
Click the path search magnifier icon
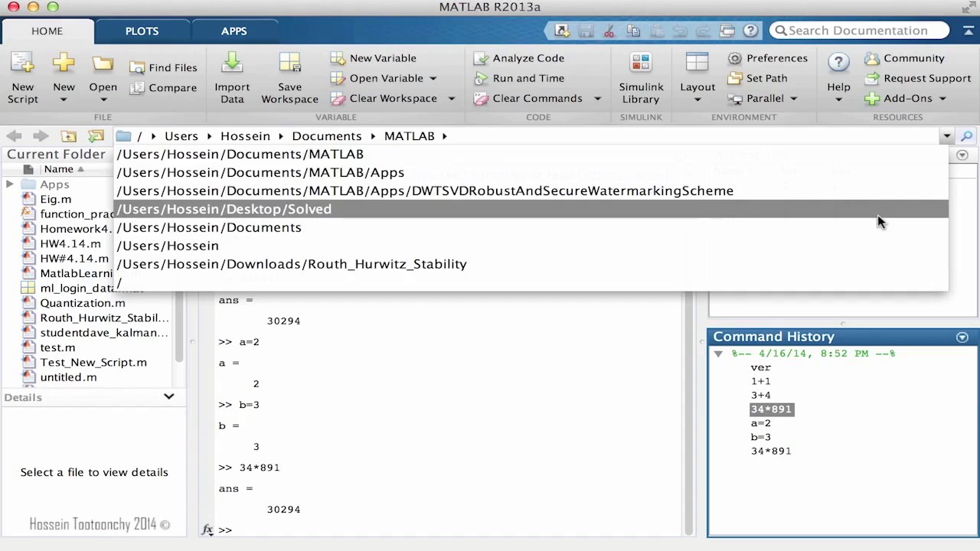click(967, 136)
